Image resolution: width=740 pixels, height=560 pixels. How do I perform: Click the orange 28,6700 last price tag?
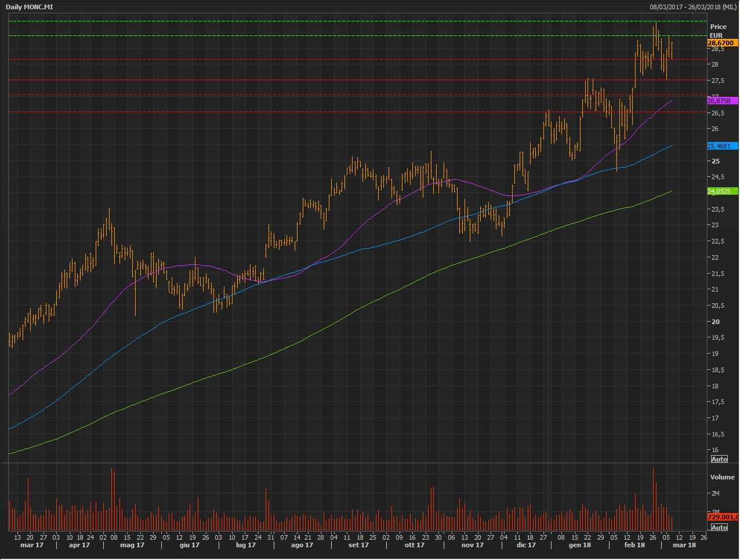tap(722, 43)
